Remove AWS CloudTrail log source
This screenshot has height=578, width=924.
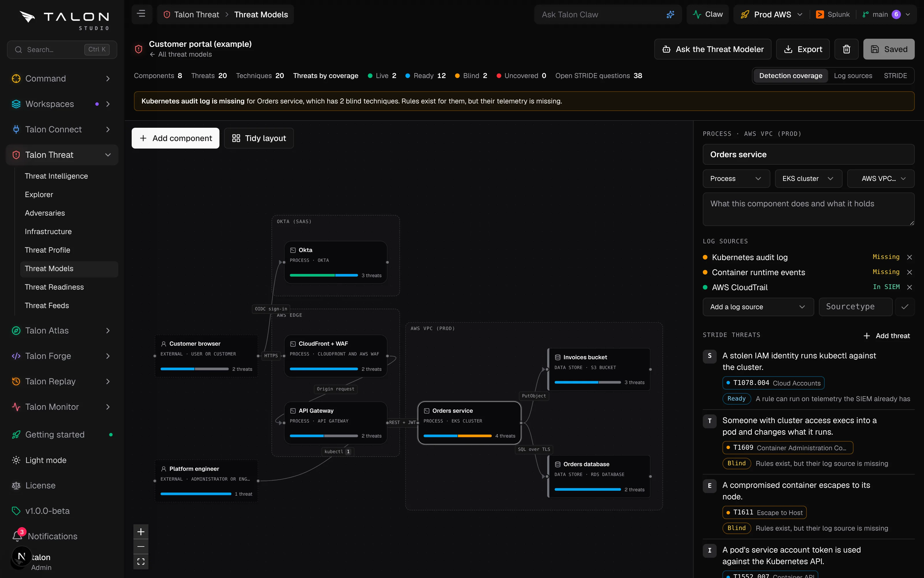910,287
